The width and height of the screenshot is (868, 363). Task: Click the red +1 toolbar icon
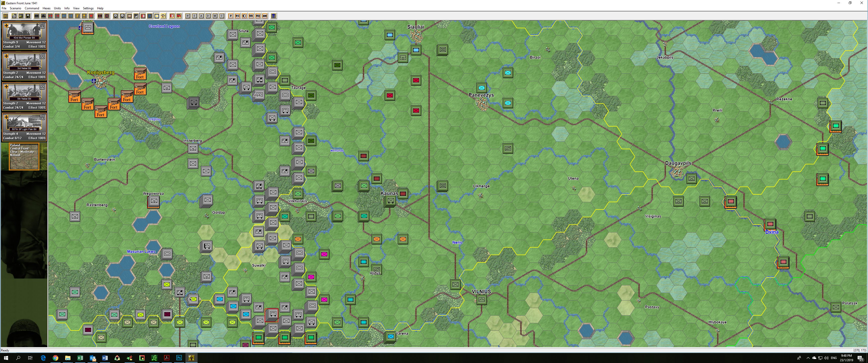(50, 16)
